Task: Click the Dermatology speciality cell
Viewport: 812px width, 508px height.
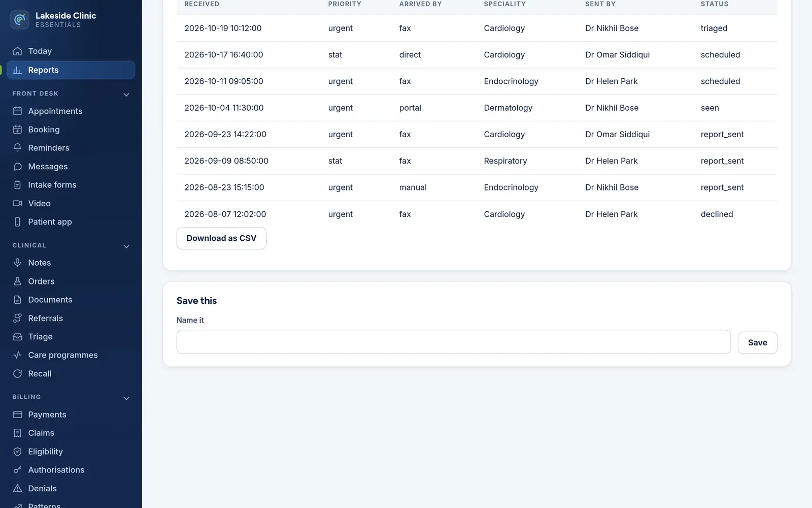Action: click(508, 108)
